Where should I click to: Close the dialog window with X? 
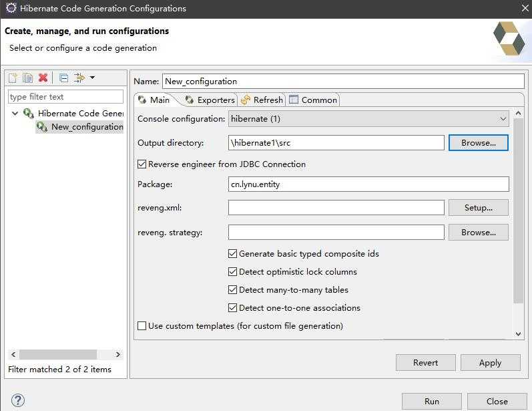point(525,8)
